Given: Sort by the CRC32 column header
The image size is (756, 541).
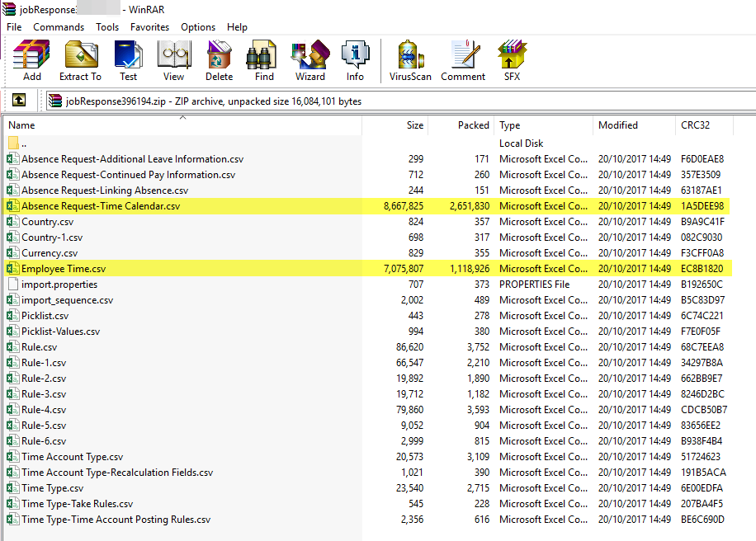Looking at the screenshot, I should (x=704, y=125).
